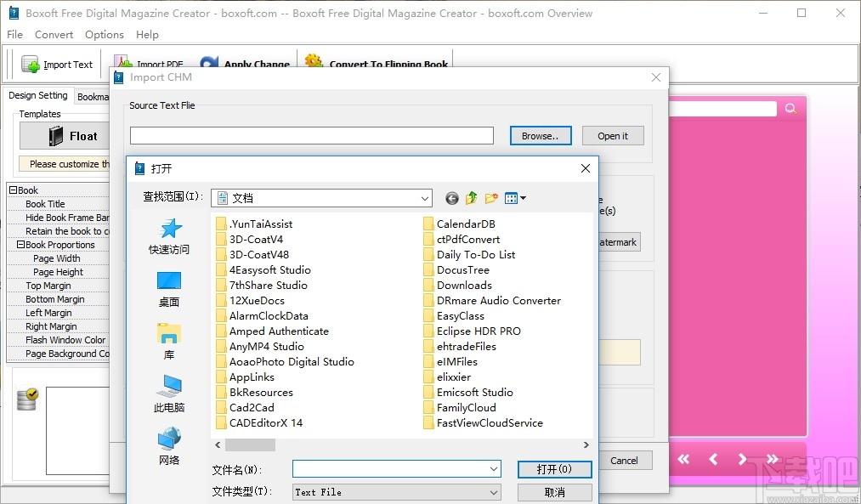Image resolution: width=861 pixels, height=504 pixels.
Task: Open the Emicsoft Studio folder
Action: pyautogui.click(x=468, y=393)
